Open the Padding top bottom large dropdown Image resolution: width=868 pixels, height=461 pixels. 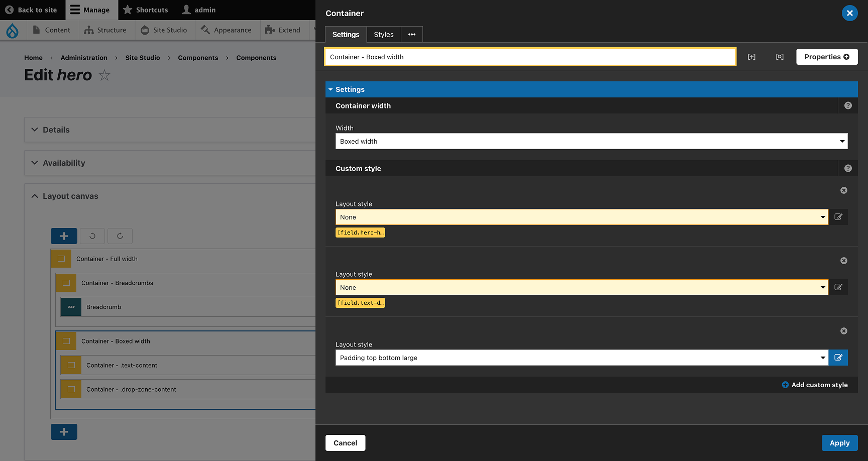[582, 358]
